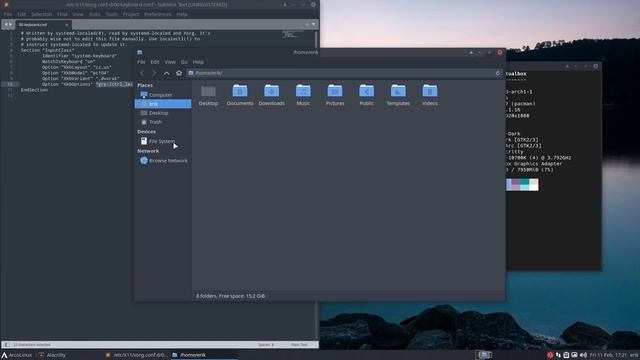Image resolution: width=640 pixels, height=360 pixels.
Task: Close the 00-keyboard.conf tab in Sublime
Action: click(x=67, y=25)
